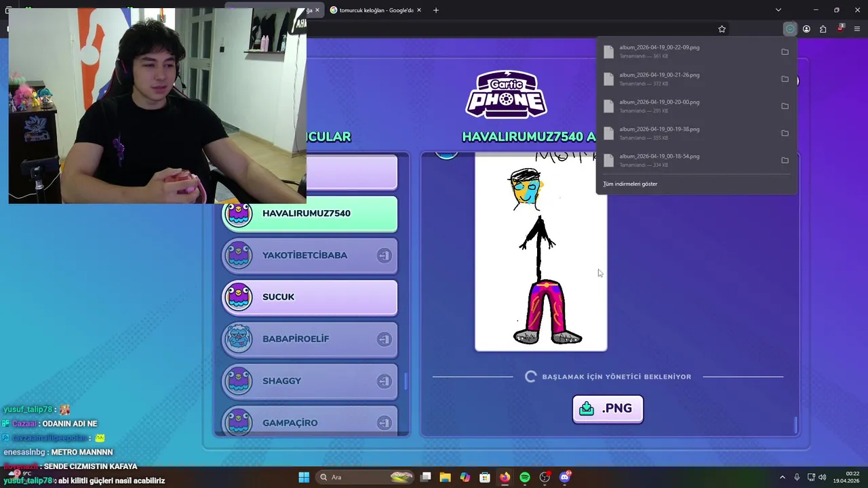The width and height of the screenshot is (868, 488).
Task: Open OBS Studio from the taskbar
Action: coord(545,477)
